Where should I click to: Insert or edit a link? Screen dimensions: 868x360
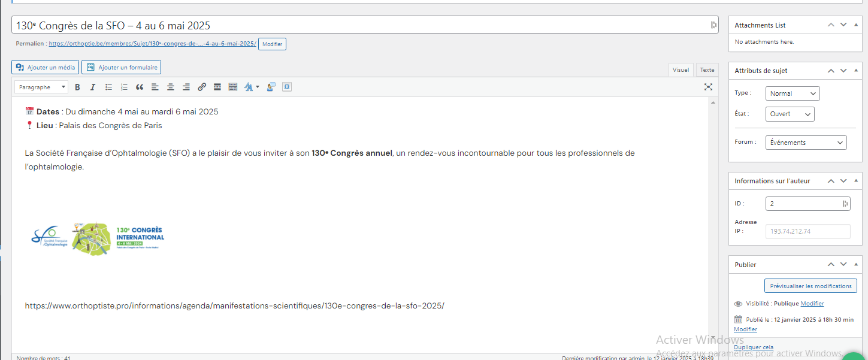202,87
